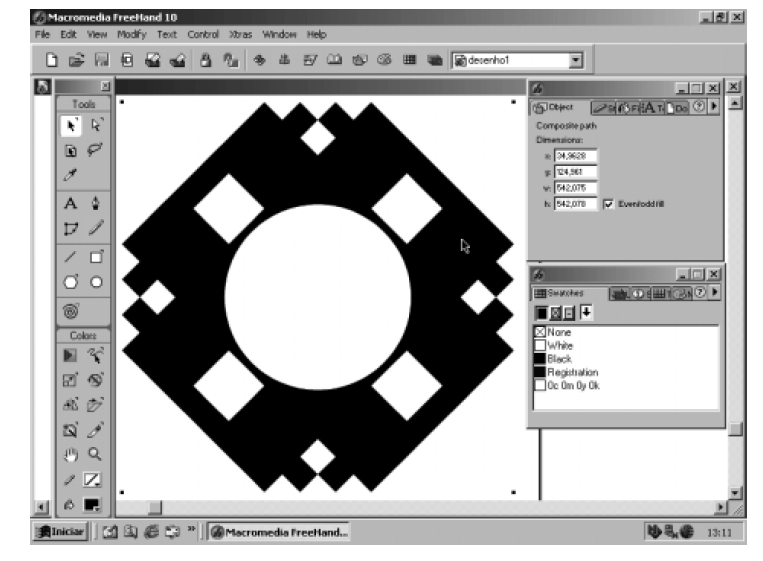Click the New document toolbar icon
The height and width of the screenshot is (561, 763).
[x=51, y=61]
